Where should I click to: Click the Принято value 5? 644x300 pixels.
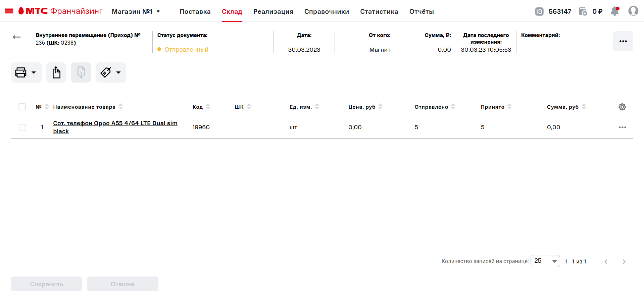pyautogui.click(x=483, y=127)
